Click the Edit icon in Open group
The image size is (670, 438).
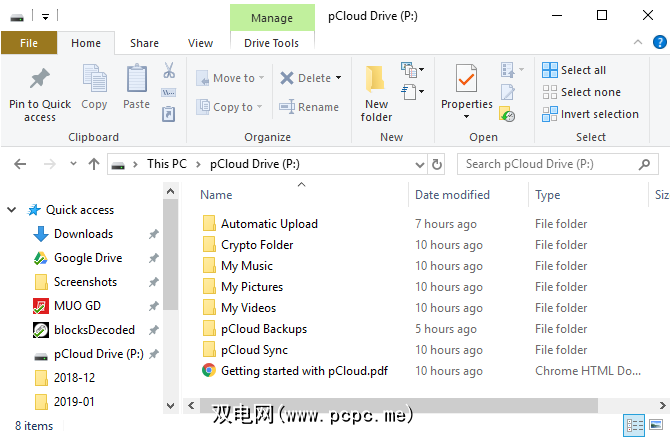coord(508,92)
